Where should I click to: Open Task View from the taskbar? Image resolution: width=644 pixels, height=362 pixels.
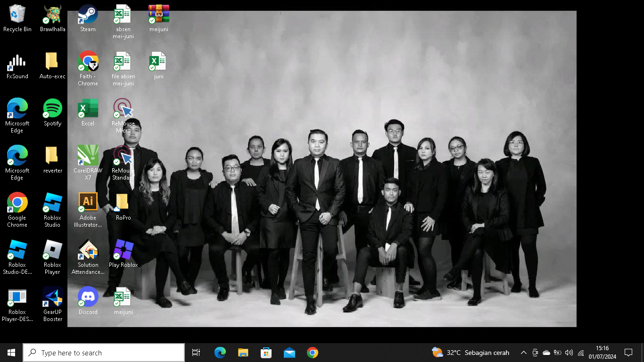(196, 353)
